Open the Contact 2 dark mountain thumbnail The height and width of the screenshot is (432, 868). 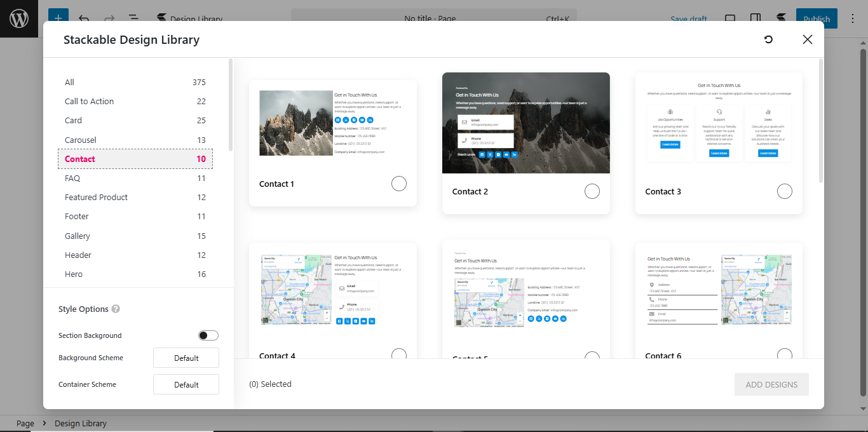(526, 123)
